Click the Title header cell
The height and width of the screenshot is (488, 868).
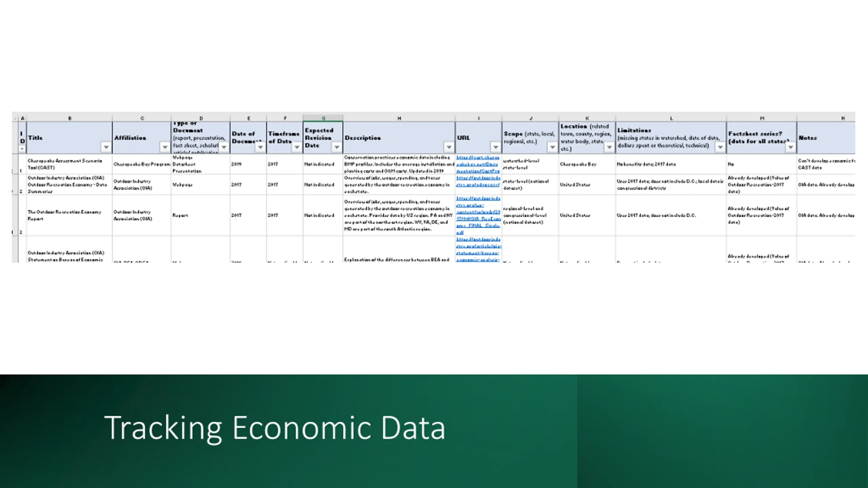pyautogui.click(x=70, y=138)
